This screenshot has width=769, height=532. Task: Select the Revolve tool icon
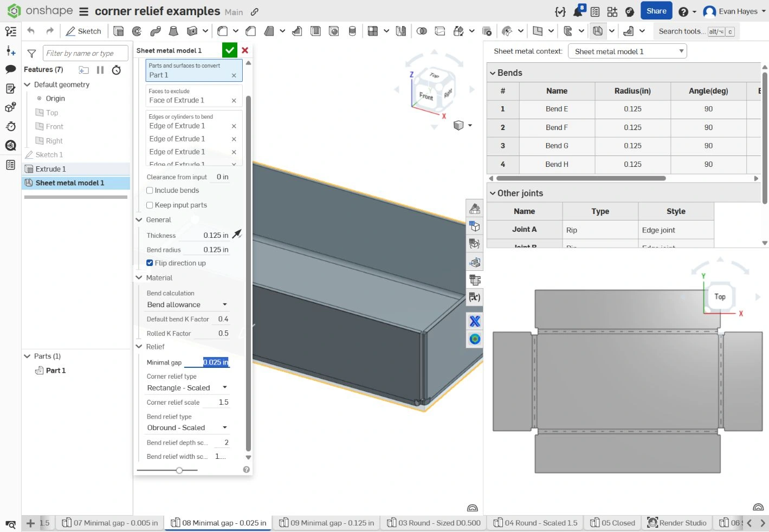coord(137,31)
